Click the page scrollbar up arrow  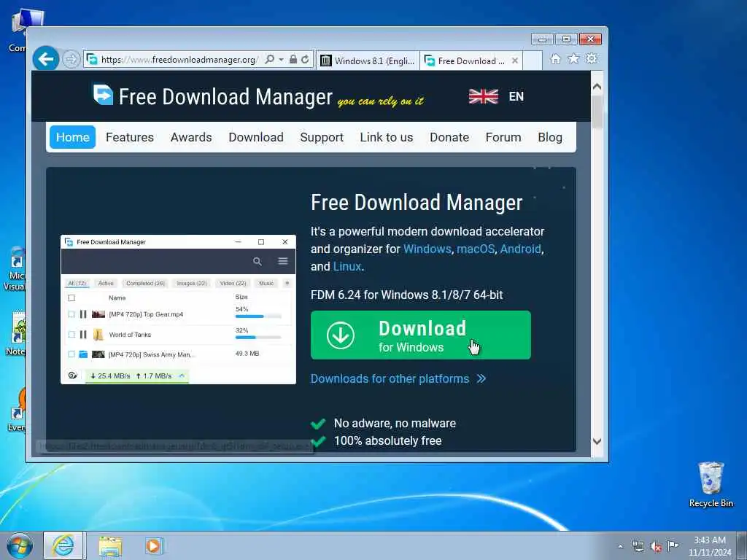pos(597,87)
